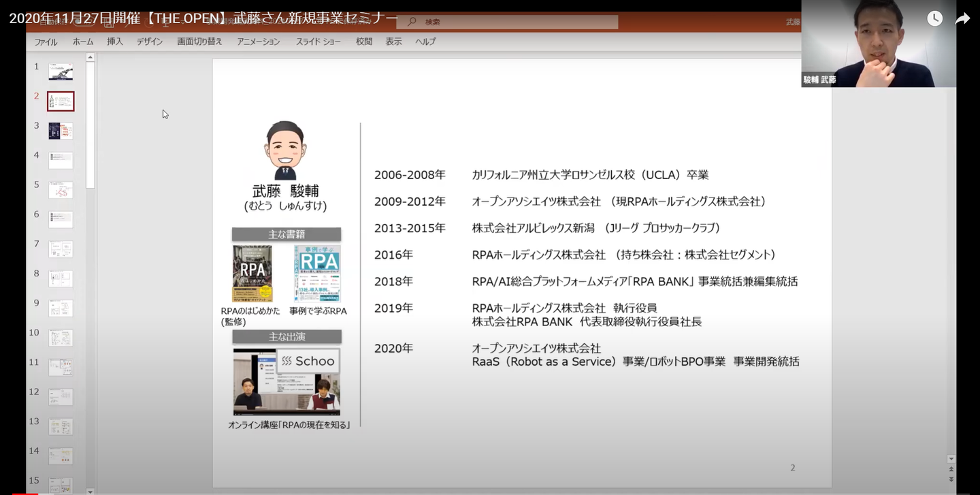
Task: Click the Share arrow icon
Action: coord(962,18)
